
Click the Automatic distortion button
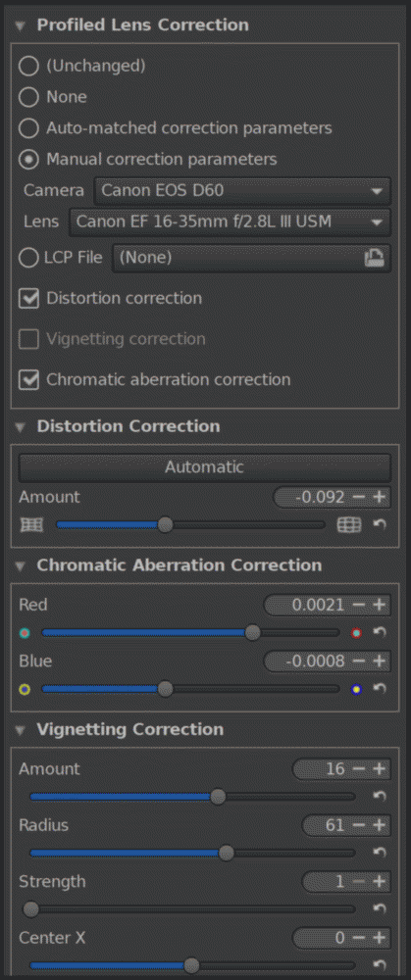[x=205, y=467]
